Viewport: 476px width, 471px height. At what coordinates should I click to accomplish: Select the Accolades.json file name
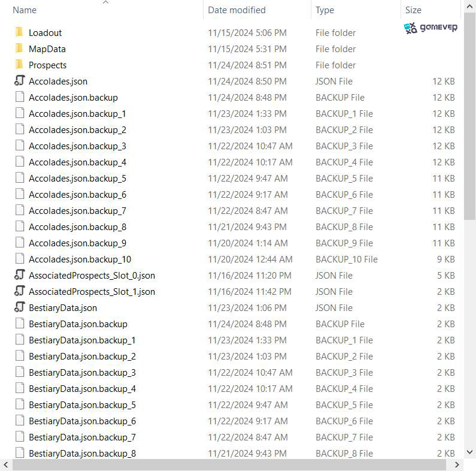(58, 81)
